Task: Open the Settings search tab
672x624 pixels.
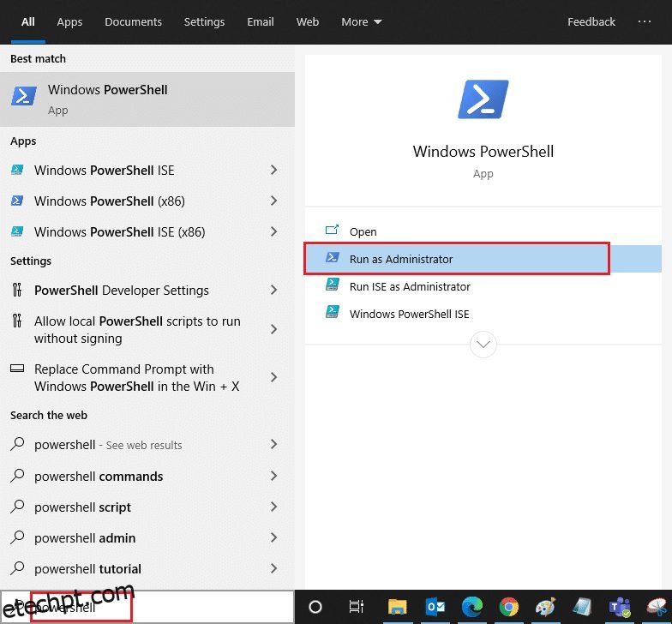Action: [x=204, y=22]
